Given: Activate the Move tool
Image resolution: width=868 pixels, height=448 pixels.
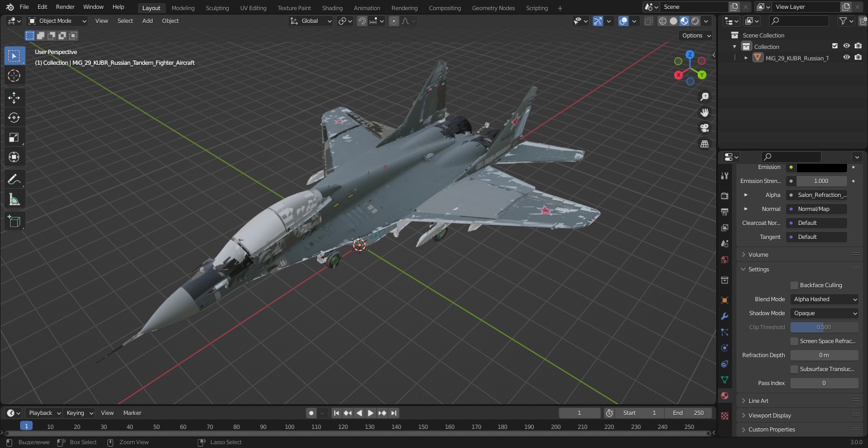Looking at the screenshot, I should (x=14, y=98).
